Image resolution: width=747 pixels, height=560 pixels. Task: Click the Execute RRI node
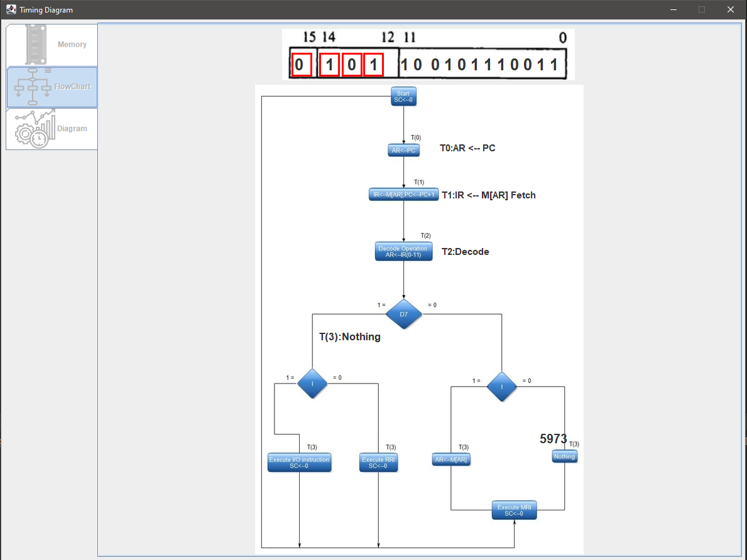coord(378,461)
